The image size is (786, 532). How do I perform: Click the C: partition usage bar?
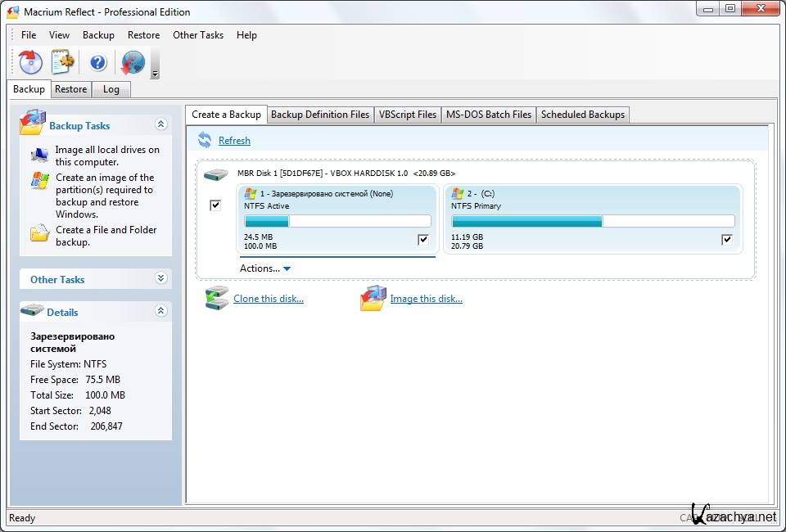click(x=593, y=221)
